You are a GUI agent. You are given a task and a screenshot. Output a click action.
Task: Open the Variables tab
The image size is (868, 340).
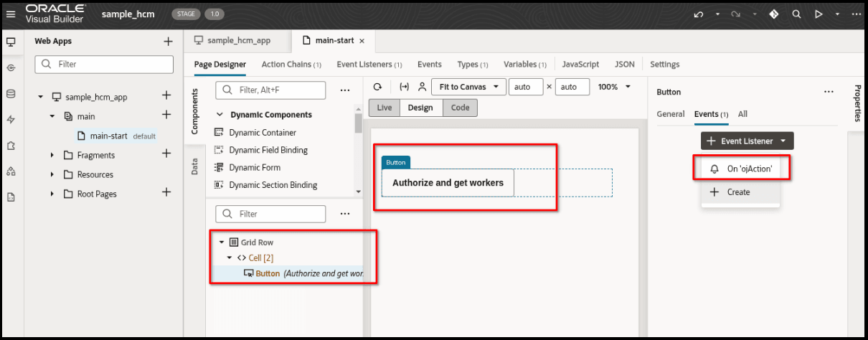click(x=525, y=65)
